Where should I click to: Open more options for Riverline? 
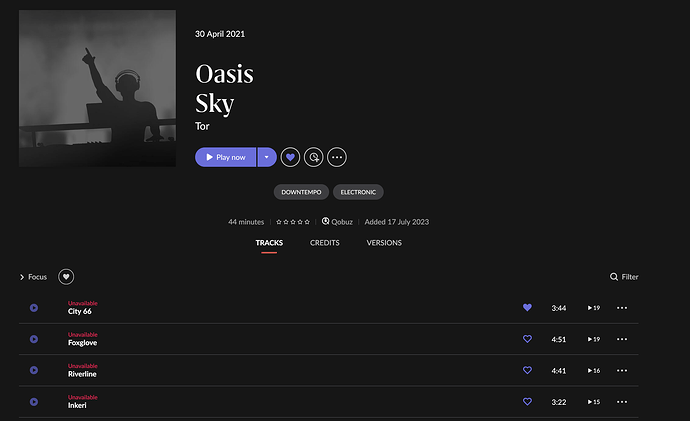pos(622,370)
